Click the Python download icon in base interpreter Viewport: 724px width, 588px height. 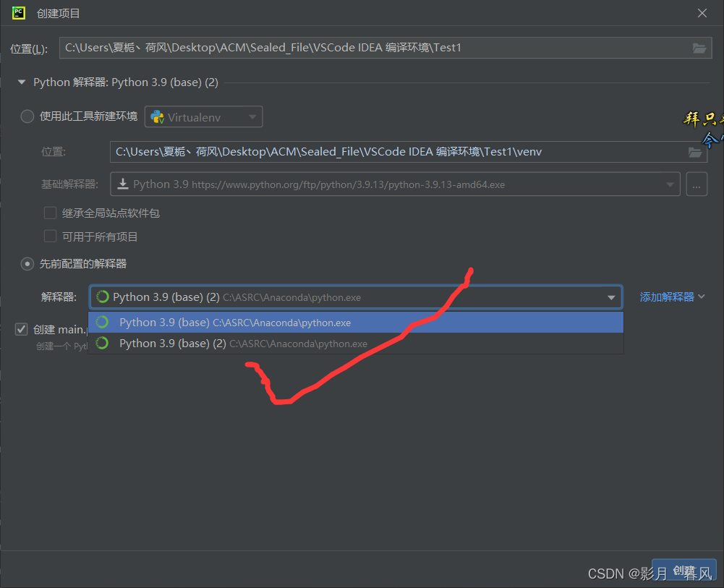click(x=123, y=184)
